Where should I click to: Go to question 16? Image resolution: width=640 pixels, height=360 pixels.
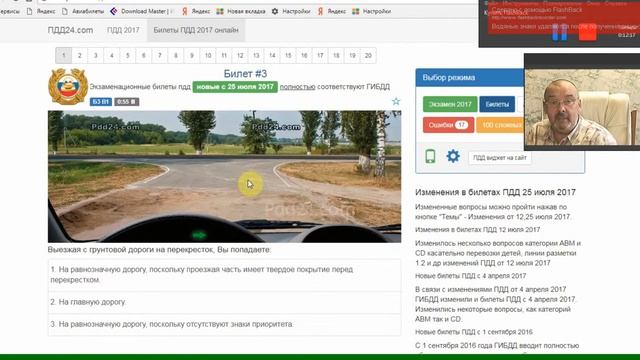tap(304, 56)
